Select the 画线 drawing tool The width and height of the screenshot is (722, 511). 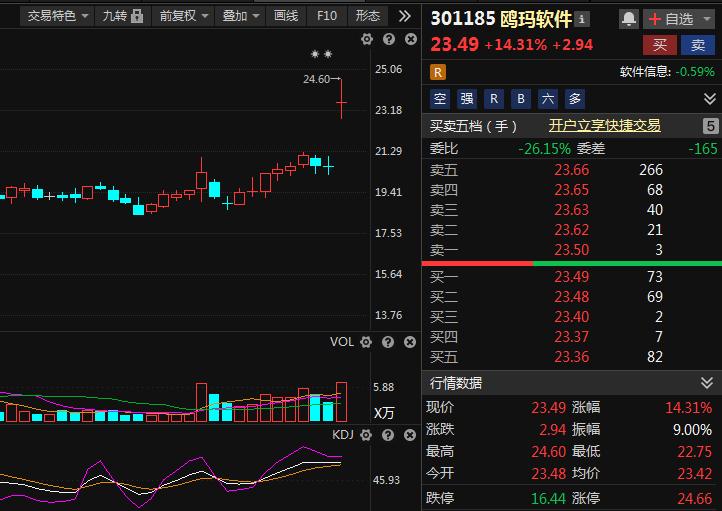tap(286, 17)
